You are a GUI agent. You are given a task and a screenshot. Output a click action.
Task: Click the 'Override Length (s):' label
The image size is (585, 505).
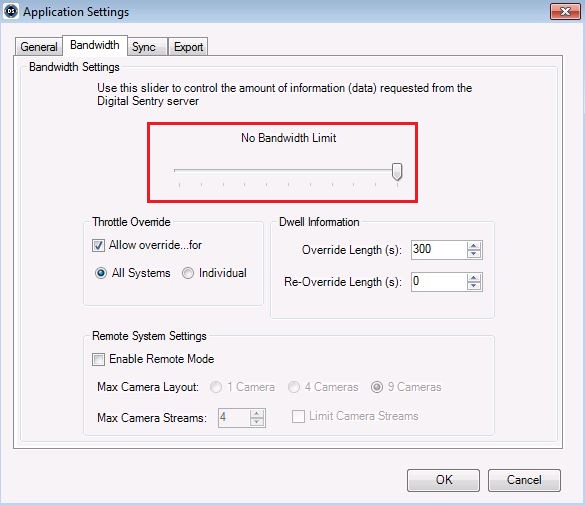pos(352,250)
